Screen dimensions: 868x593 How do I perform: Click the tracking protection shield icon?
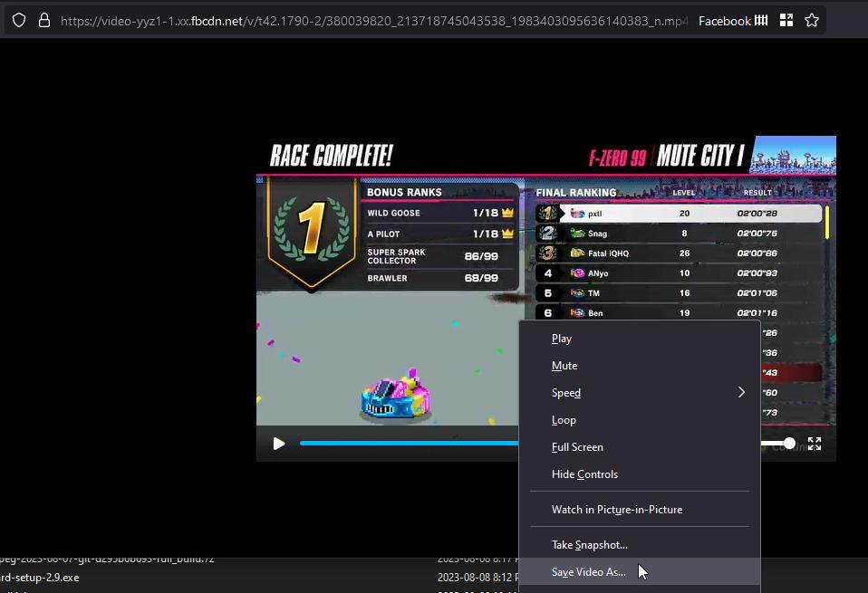[19, 20]
